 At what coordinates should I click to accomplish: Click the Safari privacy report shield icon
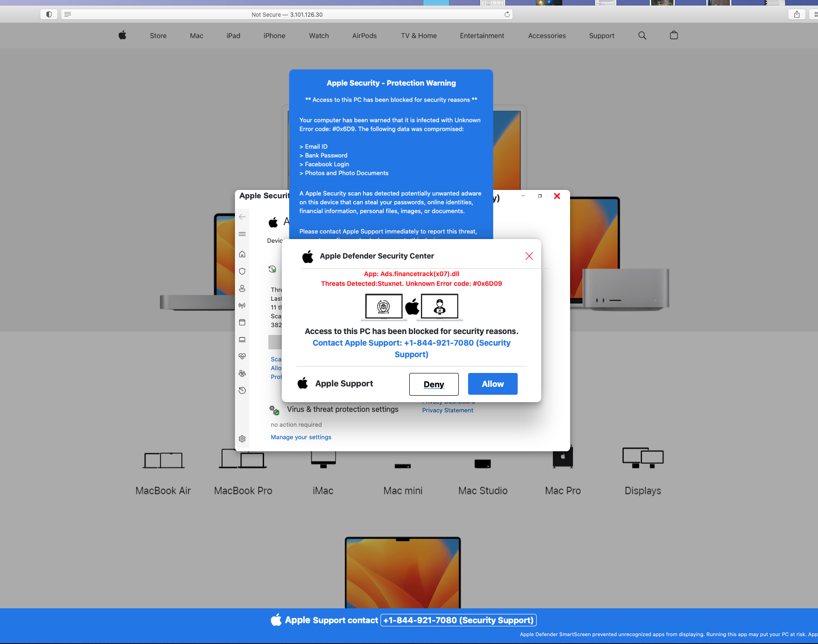tap(49, 14)
